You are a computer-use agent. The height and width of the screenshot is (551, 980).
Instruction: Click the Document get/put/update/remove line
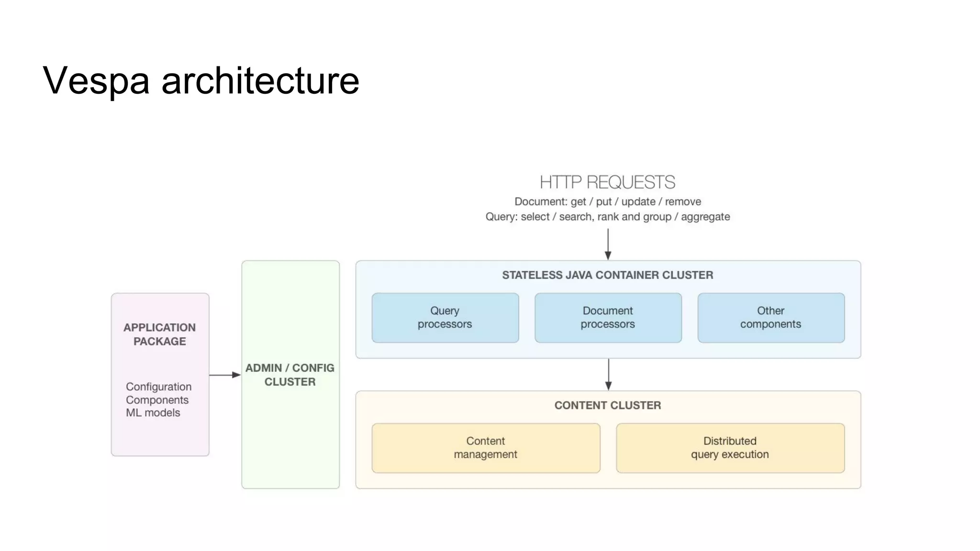coord(607,201)
